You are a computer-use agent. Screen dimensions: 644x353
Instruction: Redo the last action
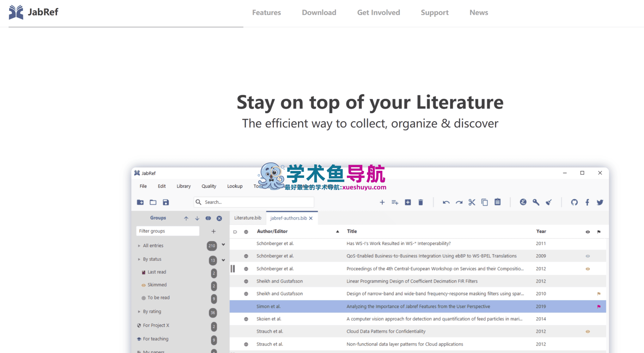pyautogui.click(x=459, y=202)
